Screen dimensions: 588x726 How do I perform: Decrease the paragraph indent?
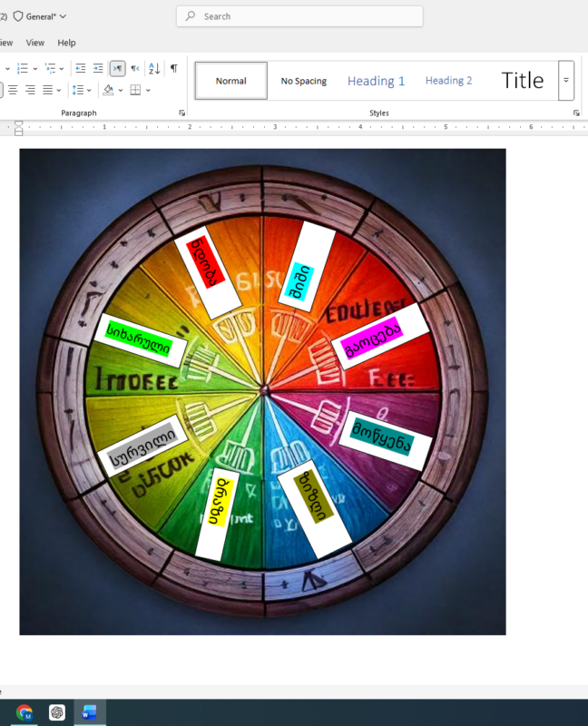pos(81,68)
